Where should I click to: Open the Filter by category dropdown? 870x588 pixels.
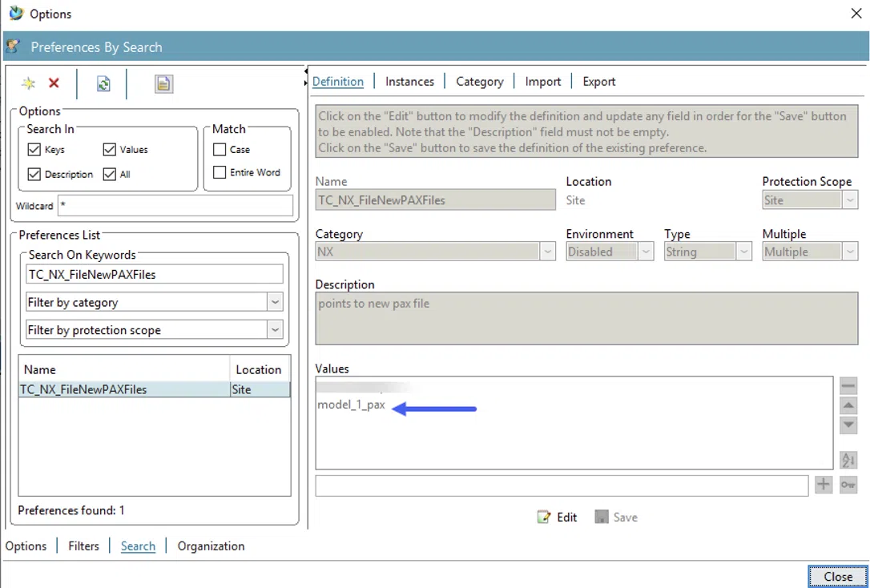(x=275, y=303)
